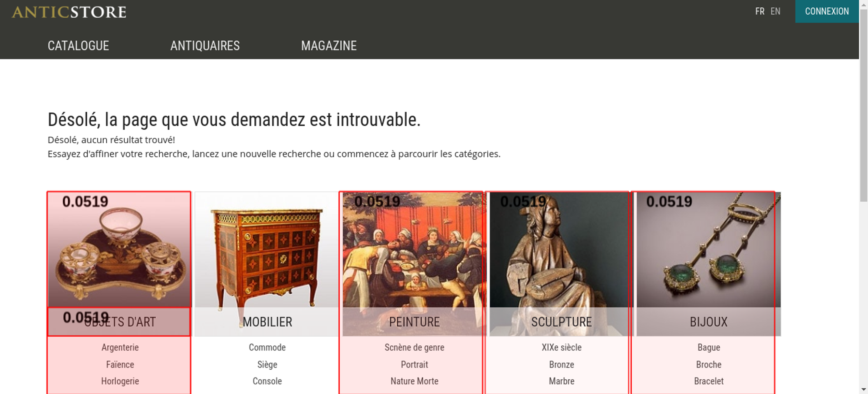Select the Horlogerie link
The image size is (868, 394).
pyautogui.click(x=120, y=381)
